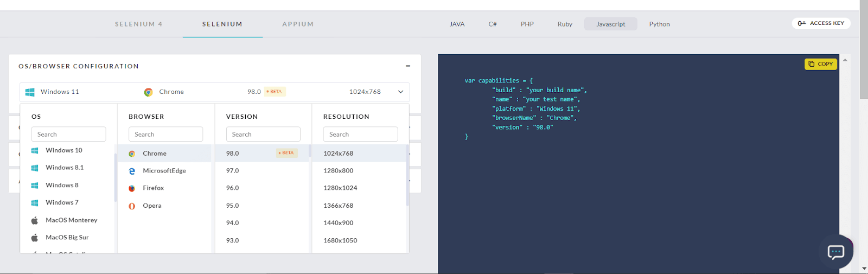
Task: Click Windows 8 logo icon in OS list
Action: pos(35,186)
